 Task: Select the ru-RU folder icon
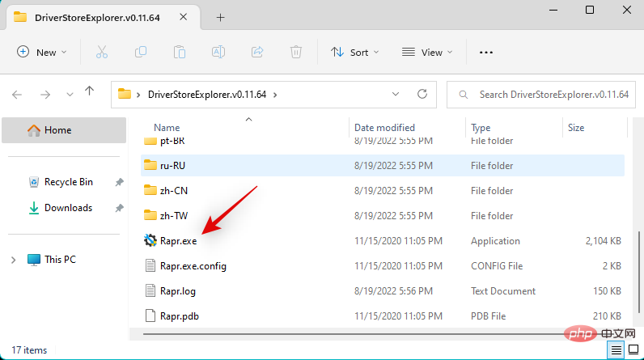pos(150,165)
